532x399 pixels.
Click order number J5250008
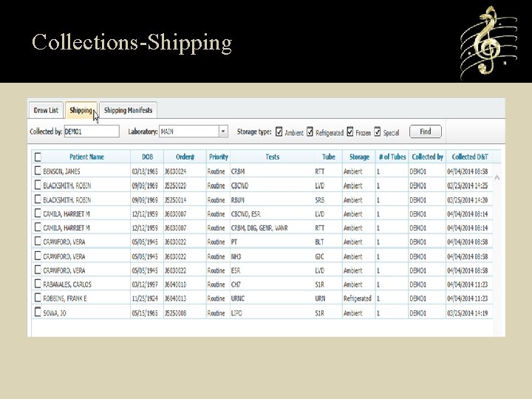click(175, 313)
